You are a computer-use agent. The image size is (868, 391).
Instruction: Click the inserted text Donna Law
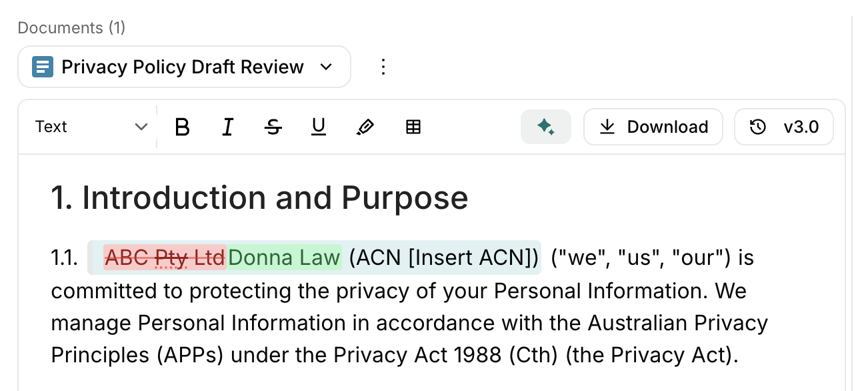284,258
